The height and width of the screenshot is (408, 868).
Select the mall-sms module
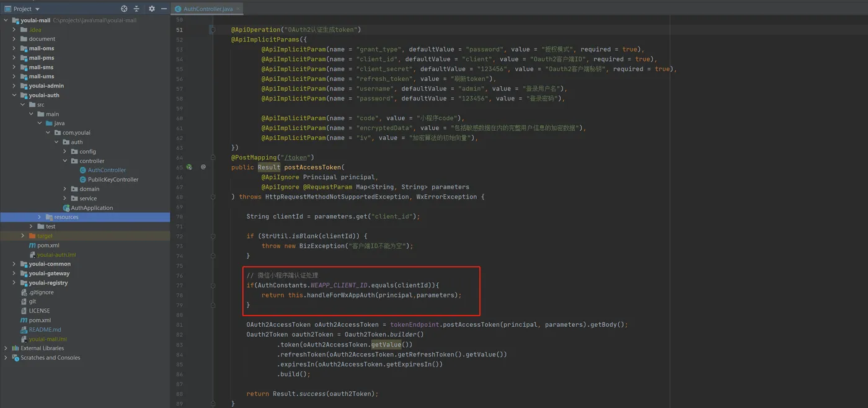(x=41, y=67)
